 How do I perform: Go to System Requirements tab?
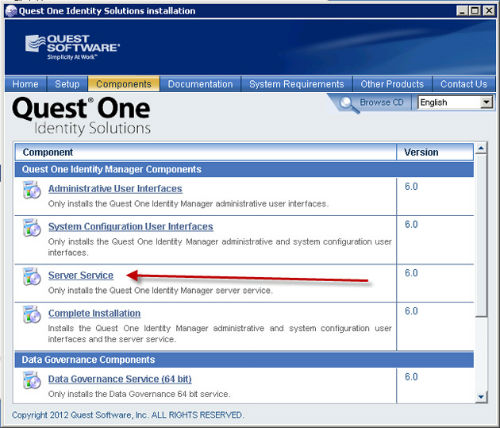click(296, 84)
